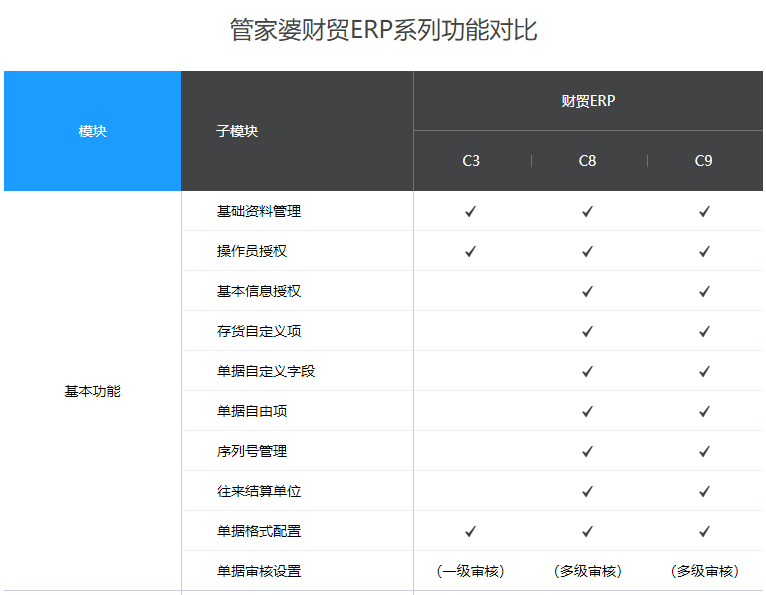Click C9 checkmark for 往来结算单位
Image resolution: width=766 pixels, height=595 pixels.
tap(704, 491)
